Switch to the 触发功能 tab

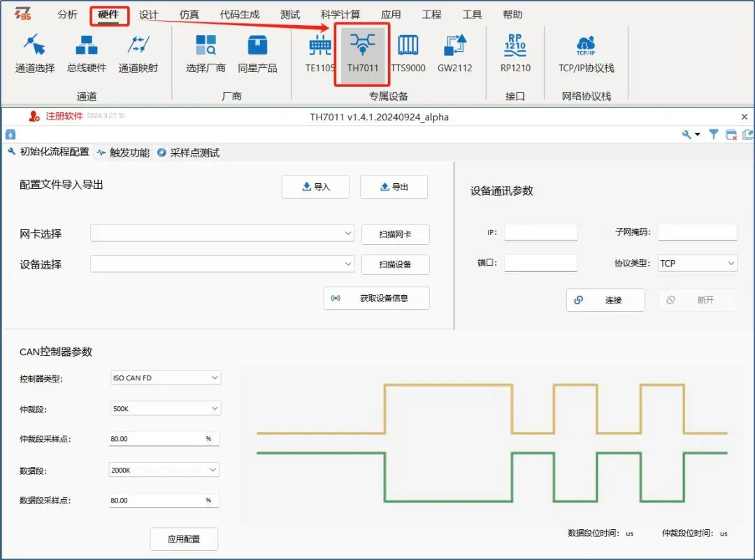pyautogui.click(x=123, y=152)
